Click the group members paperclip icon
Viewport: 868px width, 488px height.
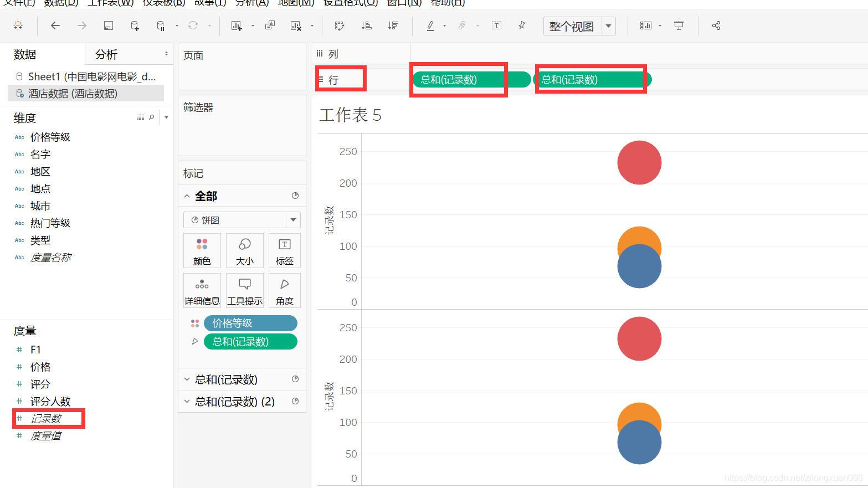coord(462,25)
